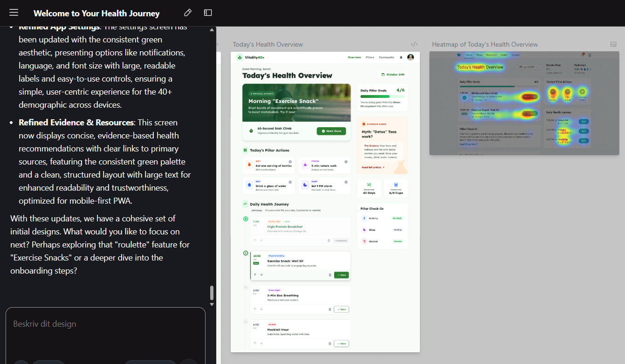The image size is (625, 364).
Task: Click the Morning Exercise Snack banner image
Action: [296, 103]
